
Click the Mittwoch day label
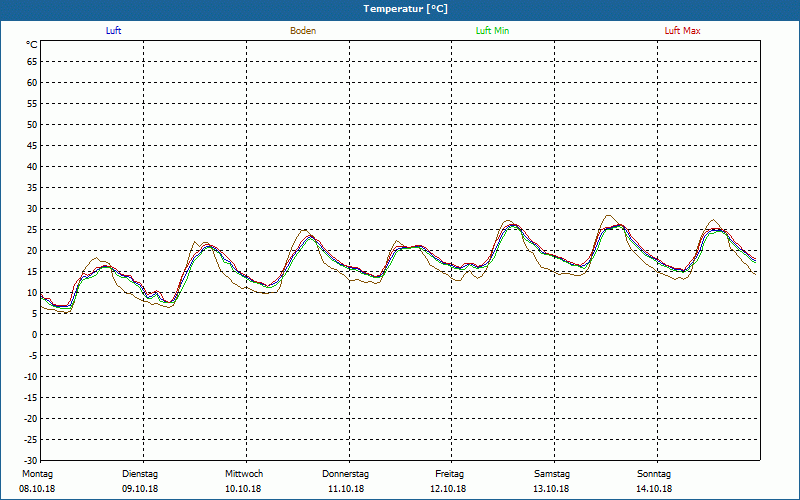pyautogui.click(x=244, y=474)
